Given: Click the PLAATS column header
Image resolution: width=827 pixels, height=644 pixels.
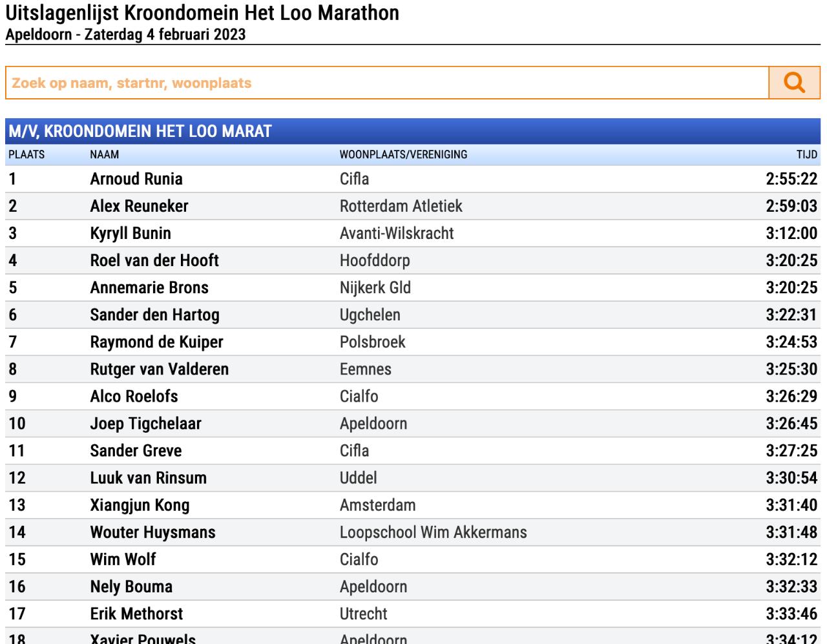Looking at the screenshot, I should click(26, 154).
